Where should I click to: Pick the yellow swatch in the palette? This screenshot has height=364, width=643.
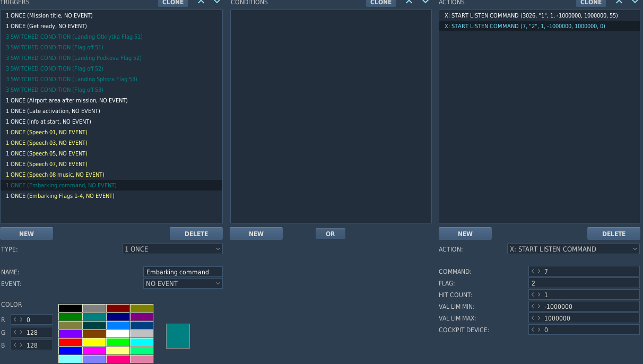[x=94, y=342]
